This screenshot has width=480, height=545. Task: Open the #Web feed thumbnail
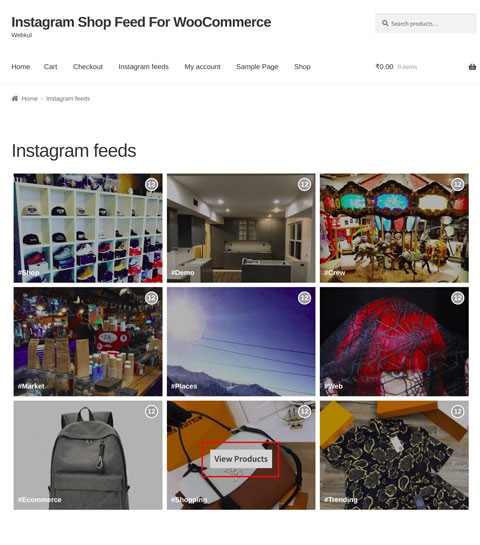[394, 341]
